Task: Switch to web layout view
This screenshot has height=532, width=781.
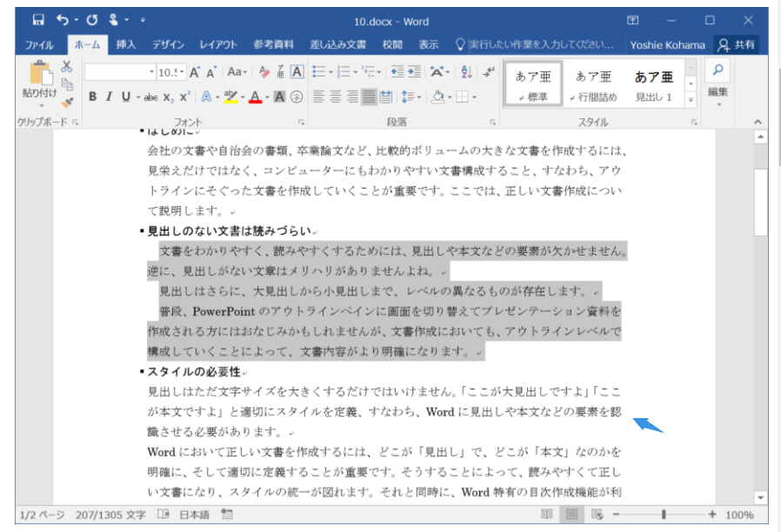Action: coord(597,515)
